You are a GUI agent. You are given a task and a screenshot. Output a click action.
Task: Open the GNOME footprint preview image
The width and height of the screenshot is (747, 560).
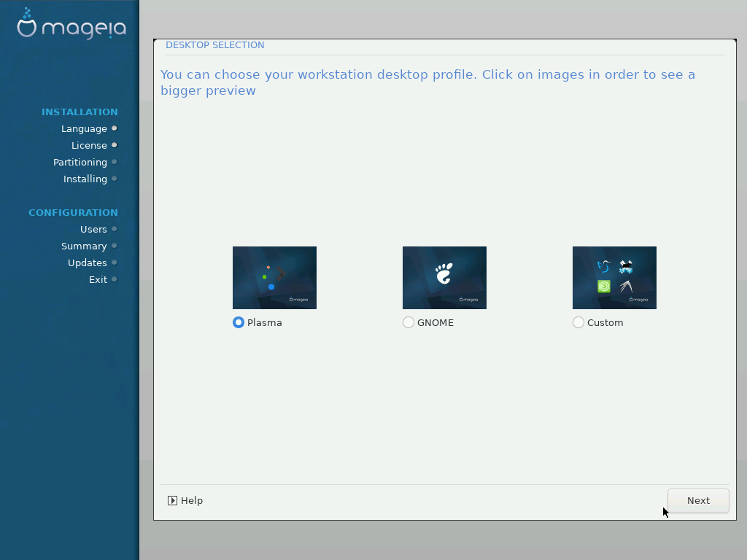(444, 278)
